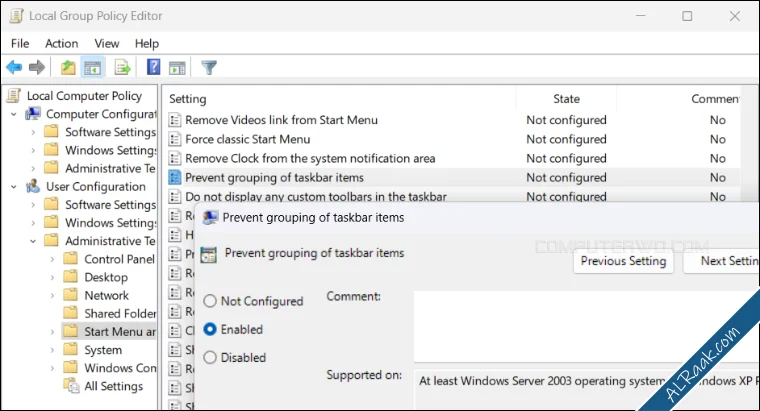
Task: Expand Software Settings under User Configuration
Action: tap(33, 205)
